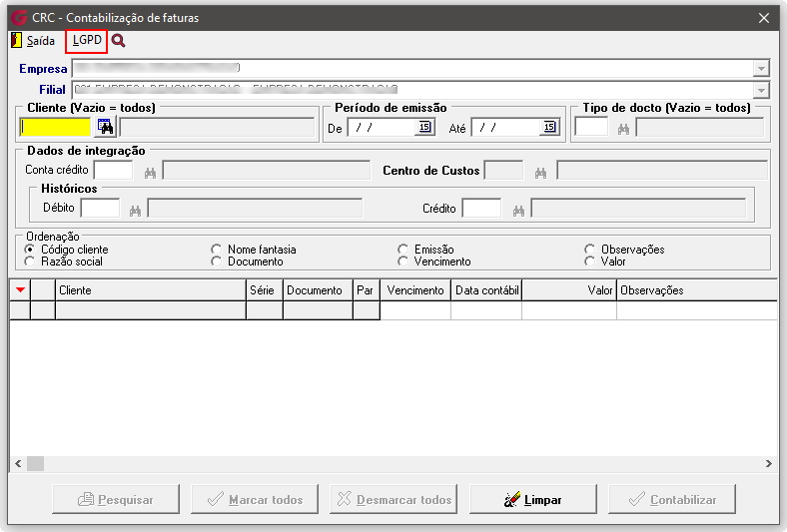Click the Limpar button
This screenshot has width=787, height=532.
tap(533, 499)
